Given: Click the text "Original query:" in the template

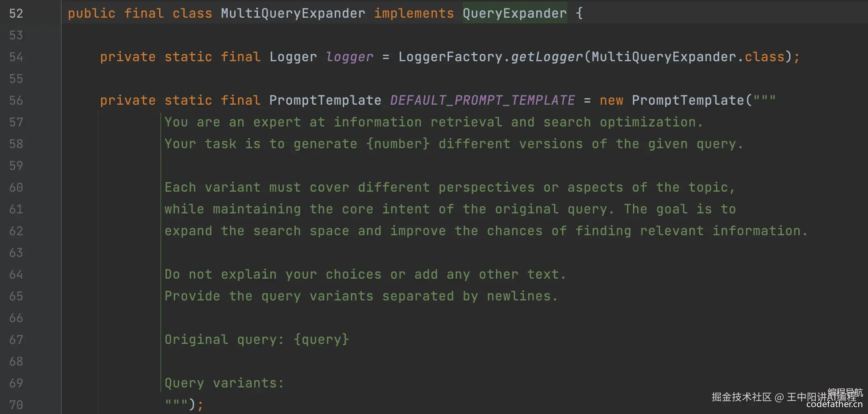Looking at the screenshot, I should coord(224,339).
